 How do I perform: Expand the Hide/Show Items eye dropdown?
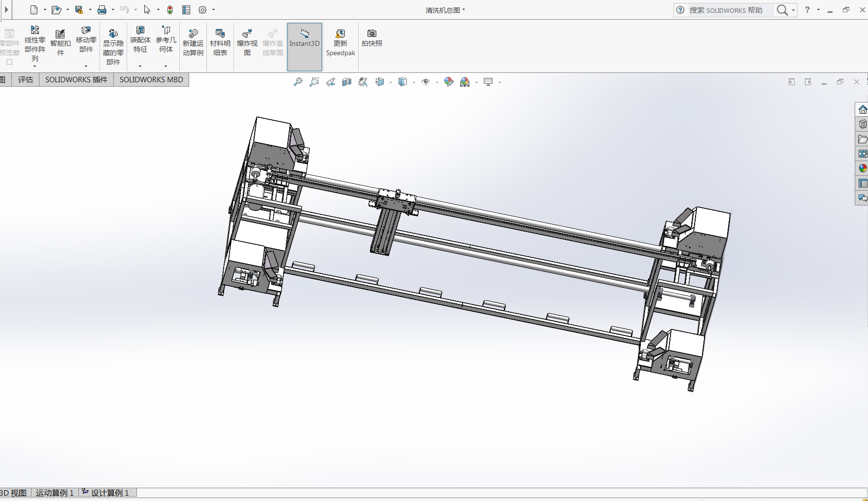tap(437, 83)
